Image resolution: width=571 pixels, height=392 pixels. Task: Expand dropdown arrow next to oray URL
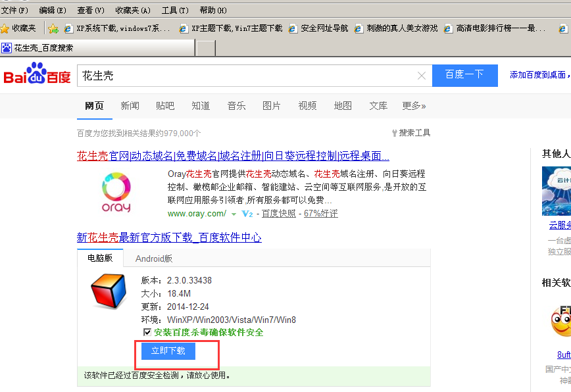click(x=234, y=214)
